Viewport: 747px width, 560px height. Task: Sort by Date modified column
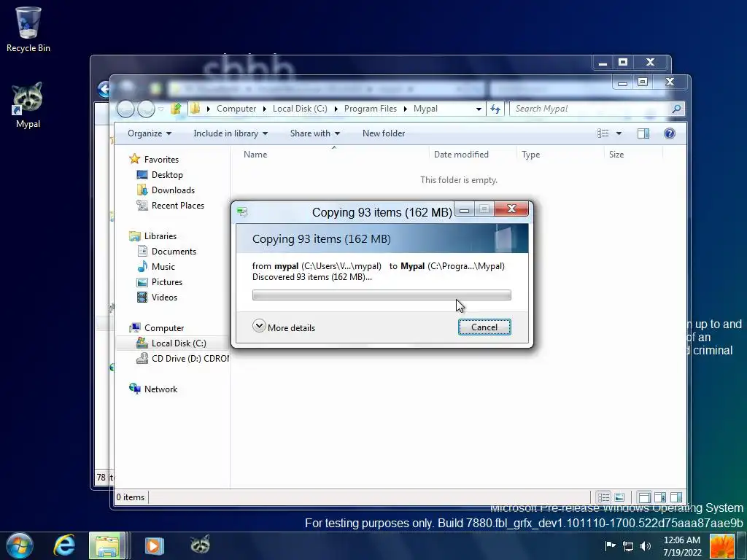[x=473, y=155]
